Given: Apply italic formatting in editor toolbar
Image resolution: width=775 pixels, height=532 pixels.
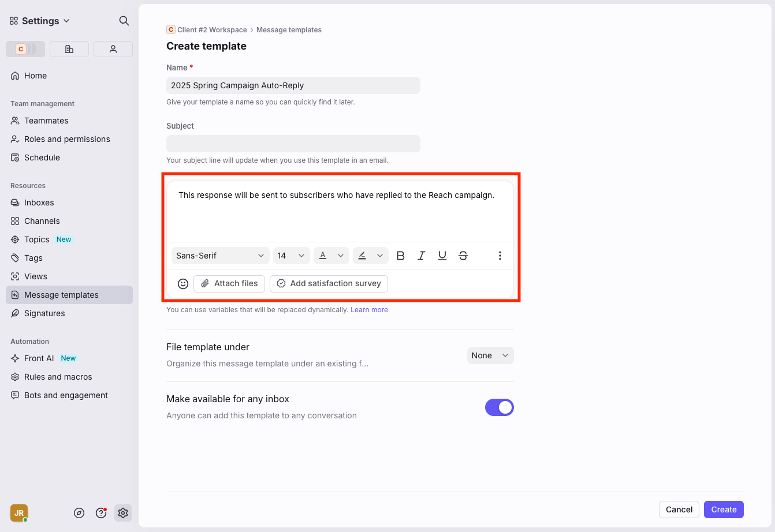Looking at the screenshot, I should [422, 256].
